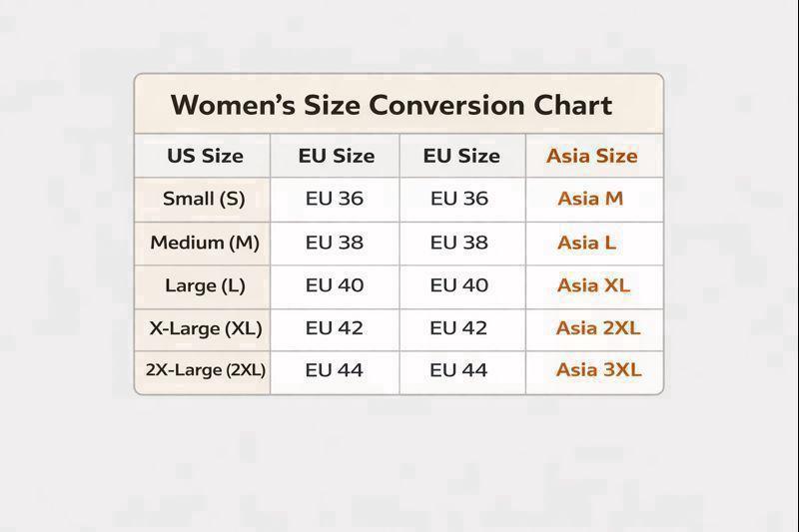Click the X-Large (XL) cell
The width and height of the screenshot is (799, 532).
[x=205, y=328]
